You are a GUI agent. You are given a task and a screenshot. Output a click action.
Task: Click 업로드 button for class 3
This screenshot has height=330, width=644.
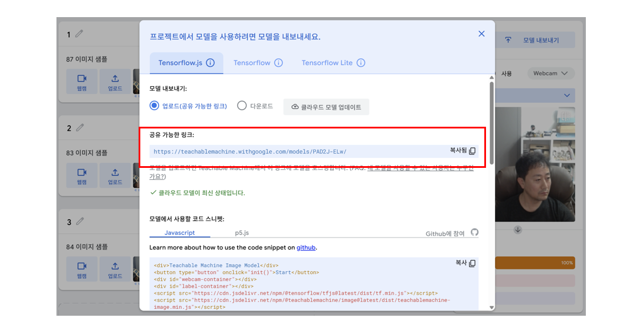pyautogui.click(x=115, y=269)
